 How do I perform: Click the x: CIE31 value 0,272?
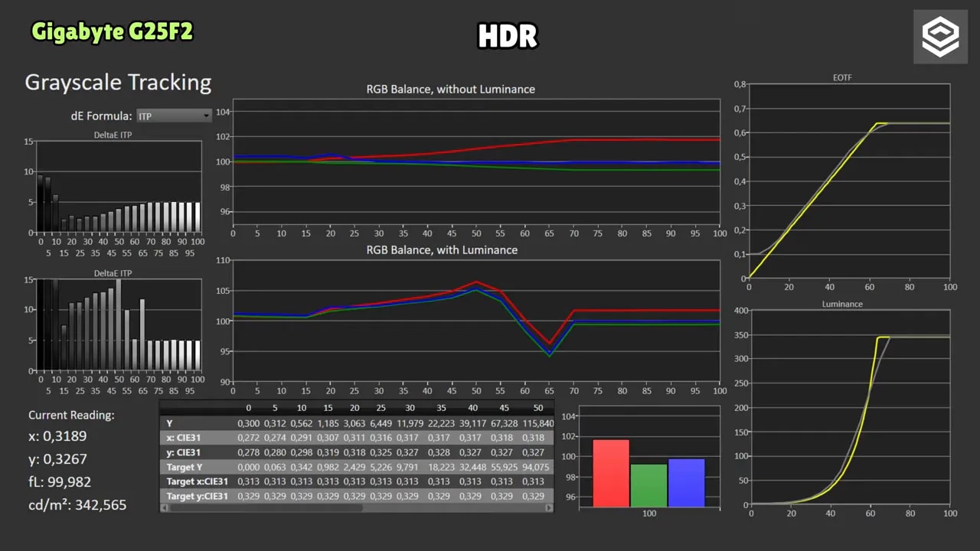[x=248, y=438]
